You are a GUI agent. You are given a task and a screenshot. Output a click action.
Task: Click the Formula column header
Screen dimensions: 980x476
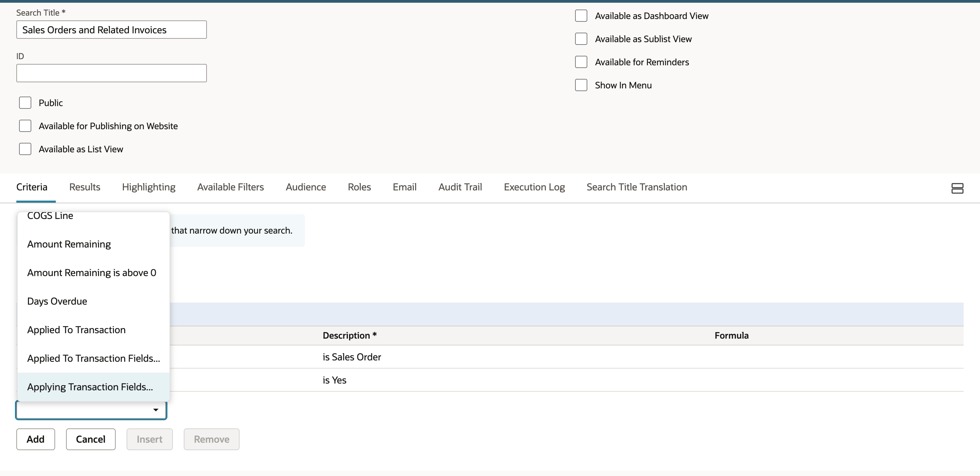tap(731, 335)
